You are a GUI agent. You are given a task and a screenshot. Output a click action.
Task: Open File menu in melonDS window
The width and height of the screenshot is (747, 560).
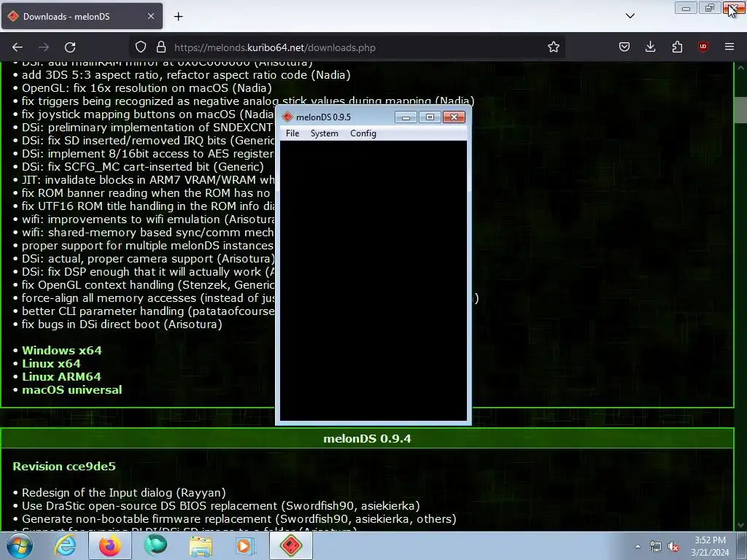pos(293,133)
